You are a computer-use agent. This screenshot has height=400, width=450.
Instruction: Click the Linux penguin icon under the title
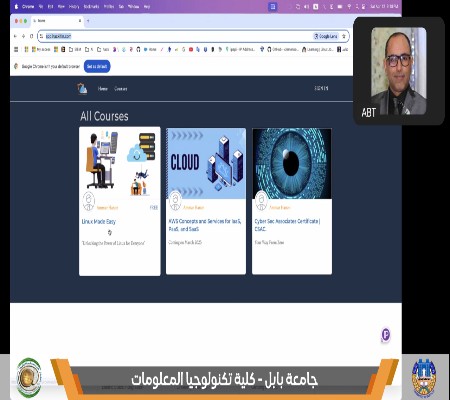click(110, 233)
